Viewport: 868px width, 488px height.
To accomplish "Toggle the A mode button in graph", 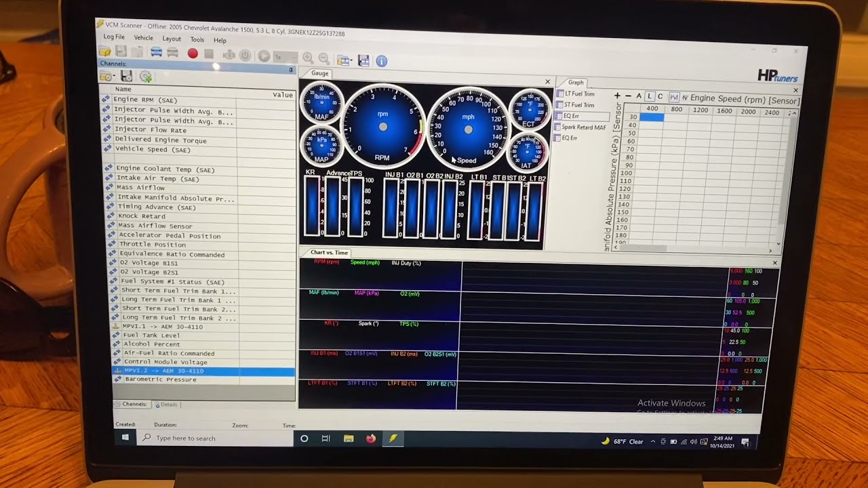I will (639, 96).
